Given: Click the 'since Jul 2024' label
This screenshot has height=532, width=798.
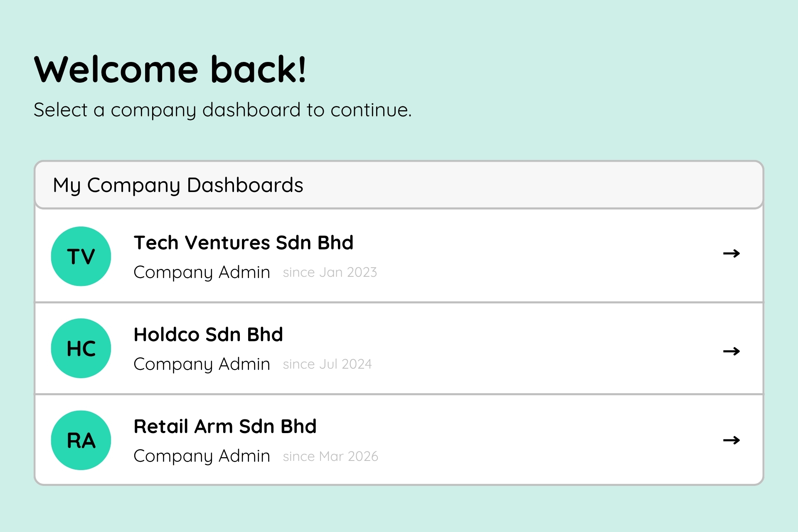Looking at the screenshot, I should [x=327, y=364].
